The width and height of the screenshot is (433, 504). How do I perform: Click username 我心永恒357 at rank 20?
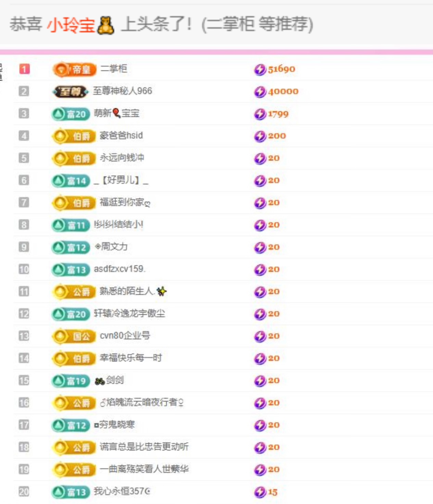tap(122, 491)
